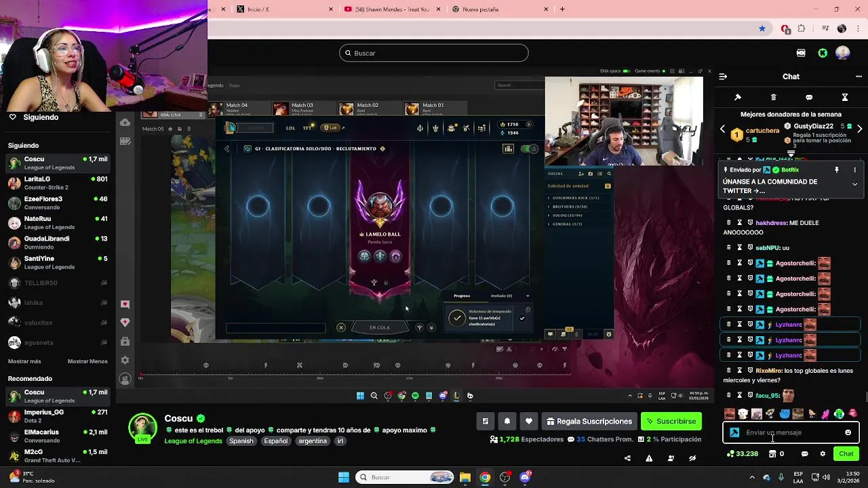
Task: Click taskbar Buscar search box
Action: tap(404, 477)
